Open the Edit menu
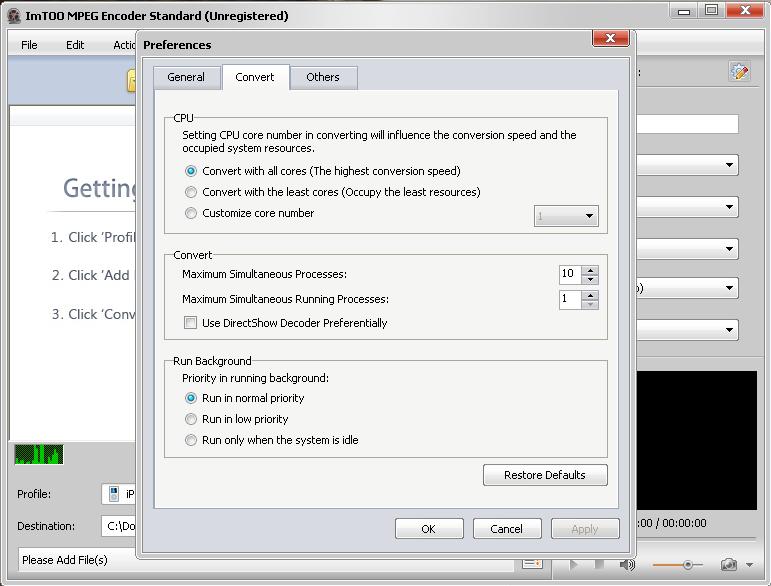Image resolution: width=771 pixels, height=586 pixels. (x=75, y=45)
